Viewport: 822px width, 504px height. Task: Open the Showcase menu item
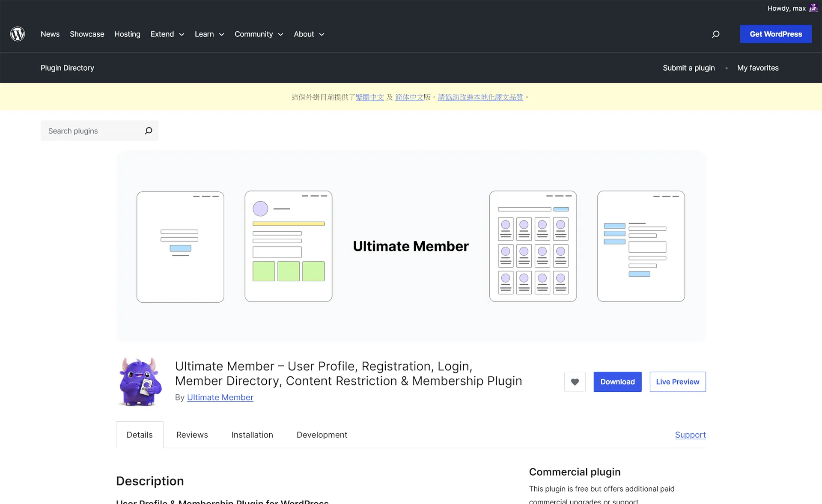coord(87,34)
